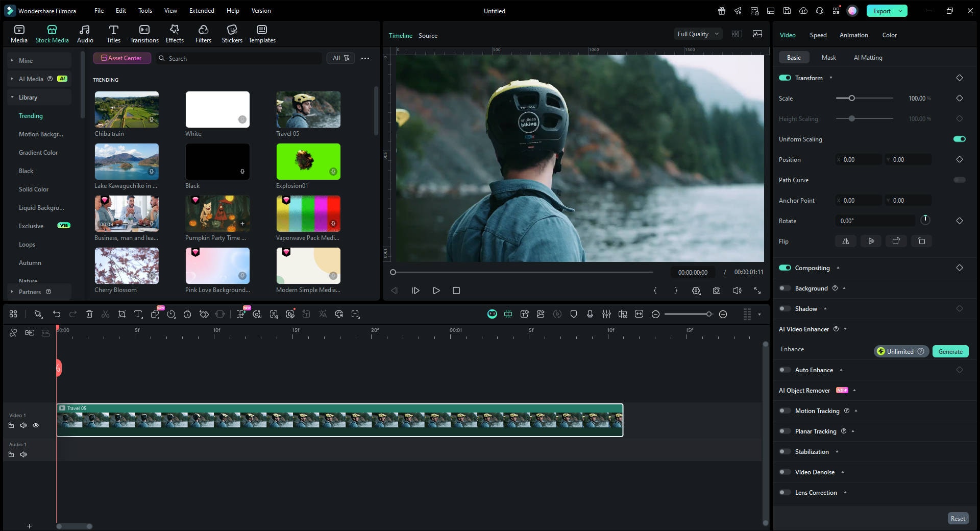The image size is (980, 531).
Task: Turn off Uniform Scaling
Action: (x=959, y=139)
